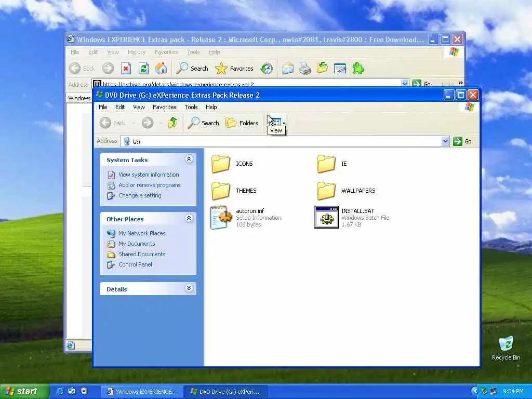The height and width of the screenshot is (399, 532).
Task: Click Mail icon in Internet Explorer toolbar
Action: (x=288, y=69)
